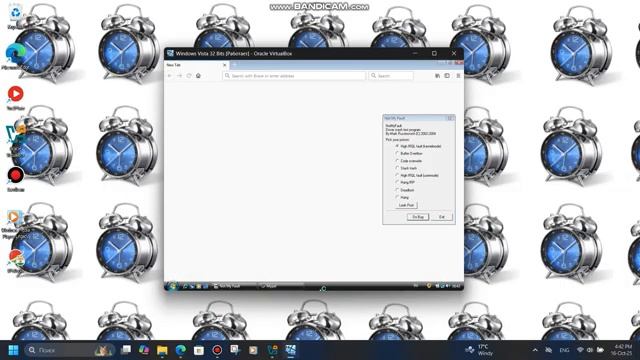Image resolution: width=640 pixels, height=360 pixels.
Task: Open the Windows Start menu
Action: point(13,350)
